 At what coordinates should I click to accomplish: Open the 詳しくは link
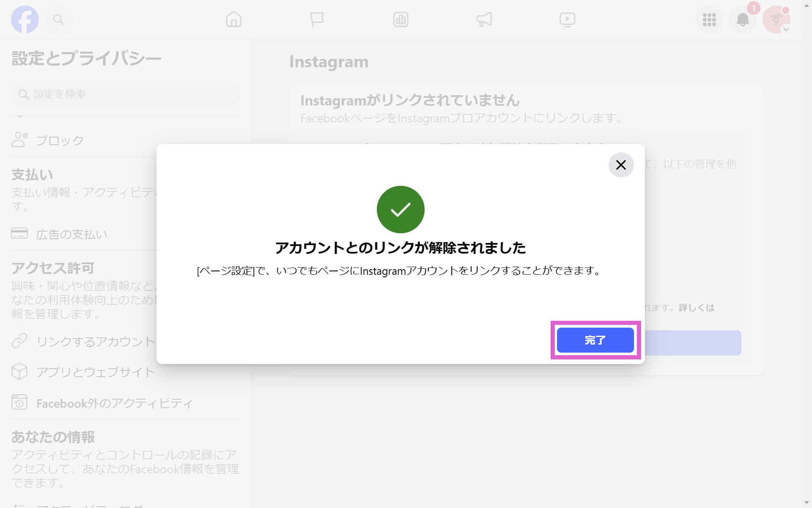click(697, 308)
